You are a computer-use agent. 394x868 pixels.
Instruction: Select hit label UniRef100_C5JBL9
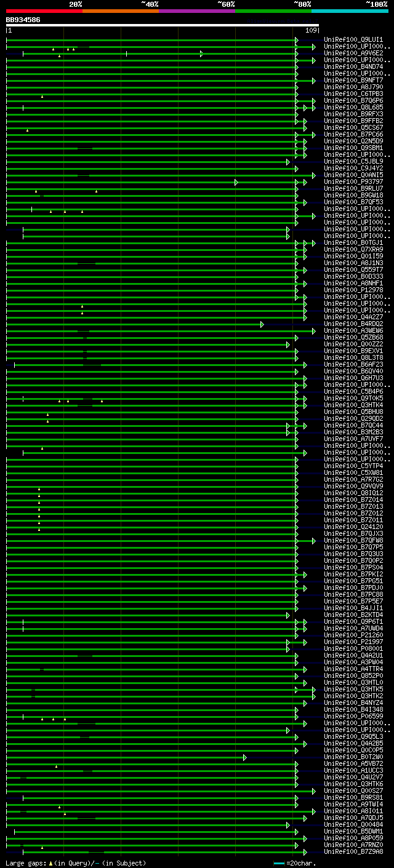click(x=353, y=162)
